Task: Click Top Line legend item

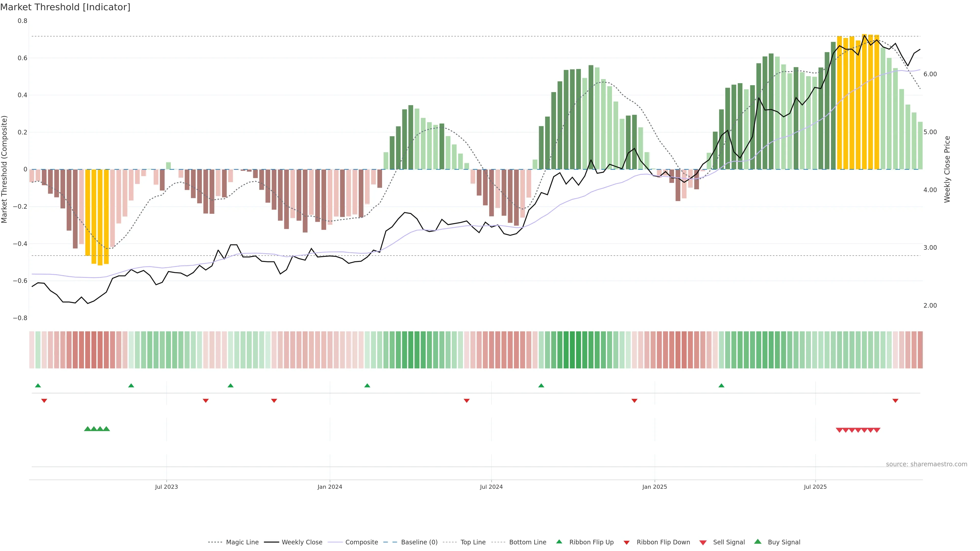Action: [473, 542]
